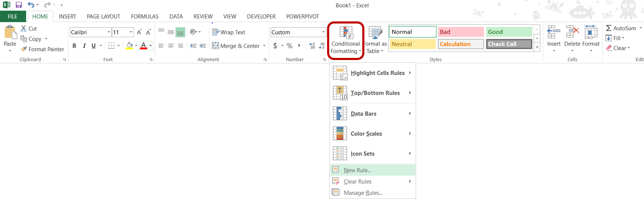Apply the Bad cell style
644x199 pixels.
point(461,32)
